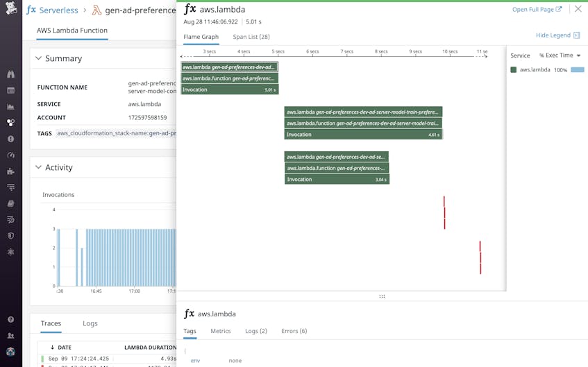
Task: Click the green aws.lambda legend swatch
Action: pos(514,70)
